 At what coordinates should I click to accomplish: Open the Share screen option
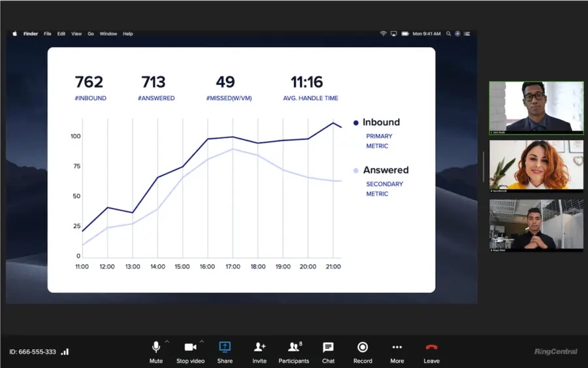click(225, 347)
